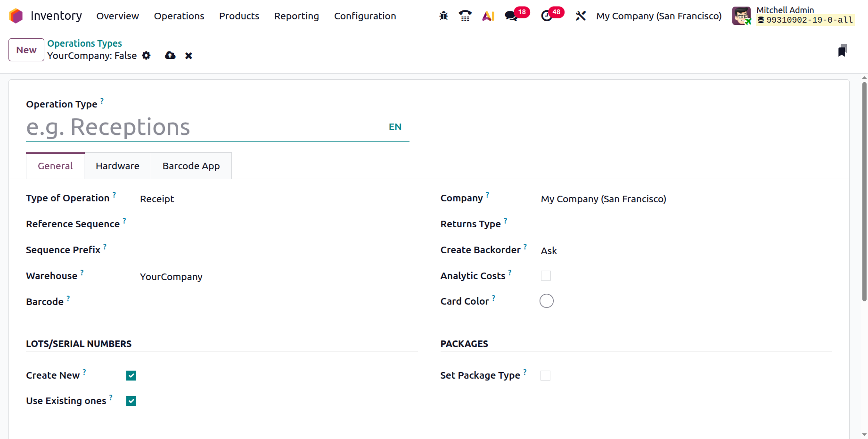Click the bookmark icon at right
The width and height of the screenshot is (868, 439).
coord(843,50)
